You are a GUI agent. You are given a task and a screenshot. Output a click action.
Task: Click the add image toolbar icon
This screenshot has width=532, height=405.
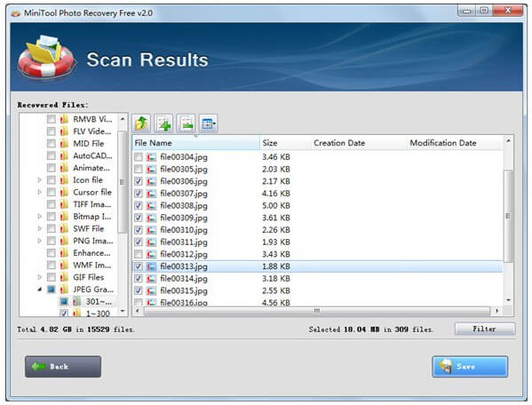coord(163,123)
